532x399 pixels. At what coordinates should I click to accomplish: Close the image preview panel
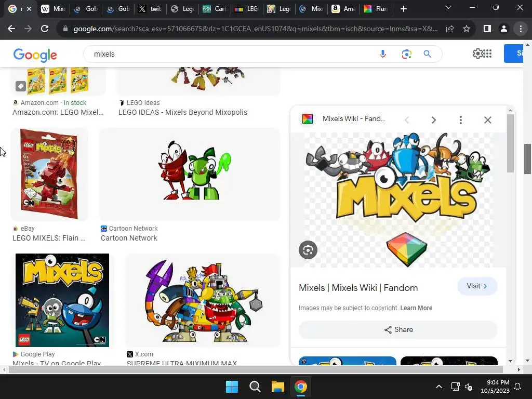click(x=487, y=120)
